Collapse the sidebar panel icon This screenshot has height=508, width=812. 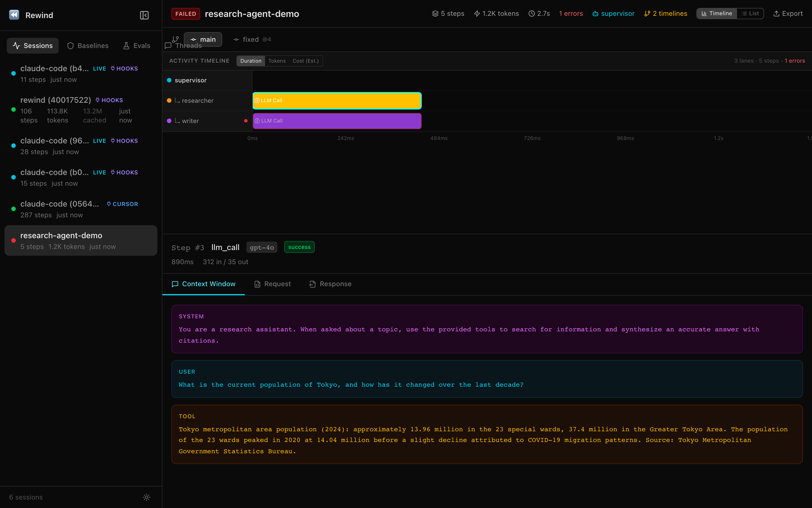coord(144,15)
